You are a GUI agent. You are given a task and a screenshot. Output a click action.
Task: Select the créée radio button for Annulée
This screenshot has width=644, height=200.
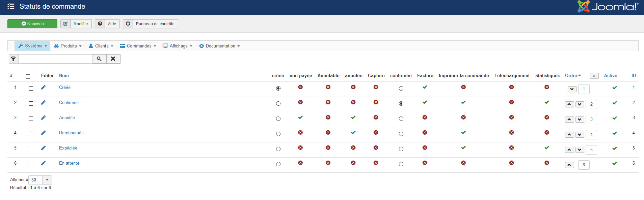[278, 119]
